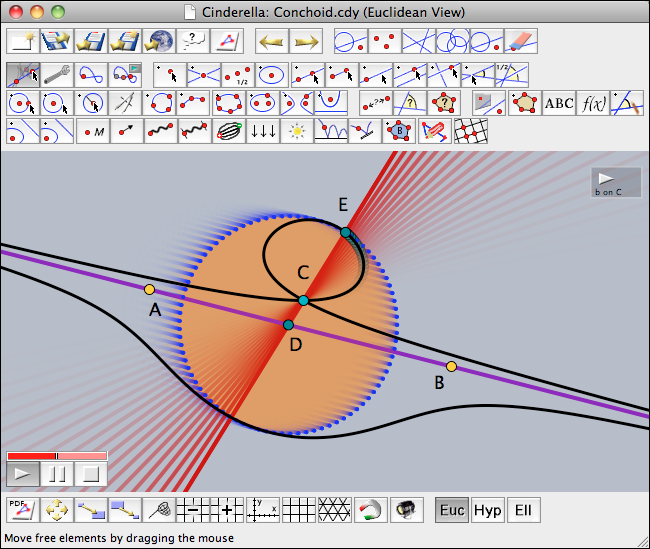
Task: Click cyan point C
Action: (303, 300)
